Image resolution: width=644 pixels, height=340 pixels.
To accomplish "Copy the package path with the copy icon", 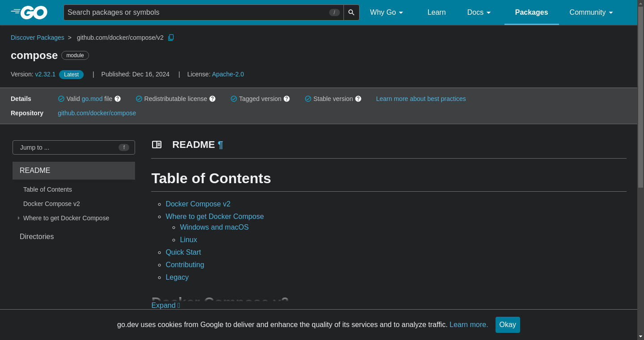I will [171, 38].
